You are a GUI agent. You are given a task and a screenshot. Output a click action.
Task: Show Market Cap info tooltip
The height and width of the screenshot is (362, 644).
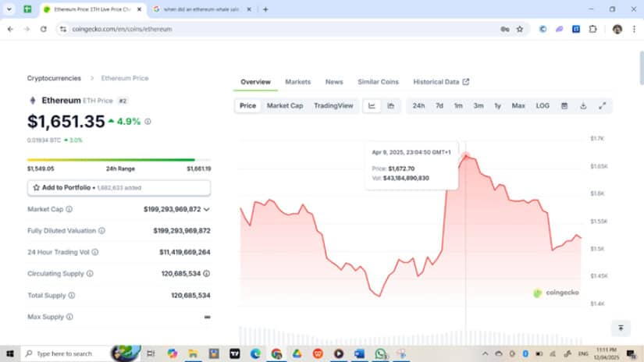coord(69,209)
